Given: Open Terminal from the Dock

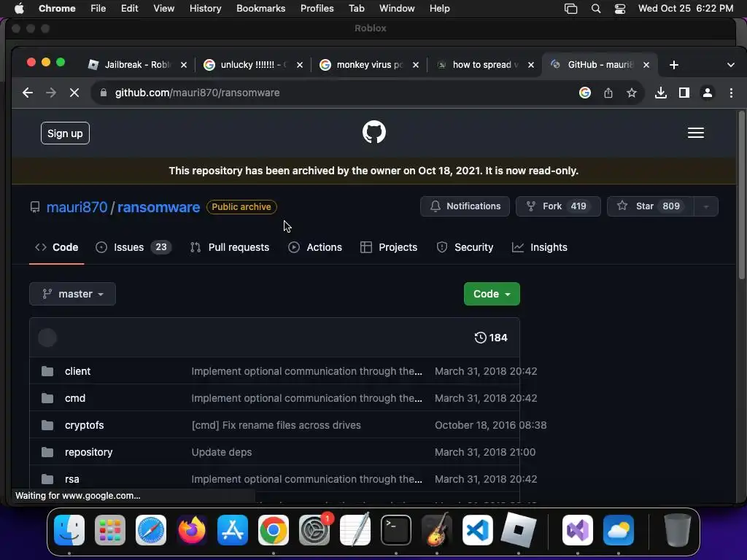Looking at the screenshot, I should 396,529.
